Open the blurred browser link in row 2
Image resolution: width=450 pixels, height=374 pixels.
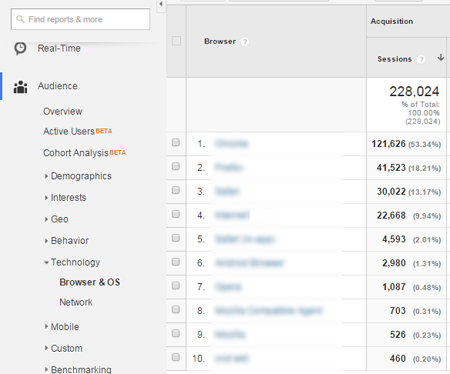pyautogui.click(x=229, y=167)
